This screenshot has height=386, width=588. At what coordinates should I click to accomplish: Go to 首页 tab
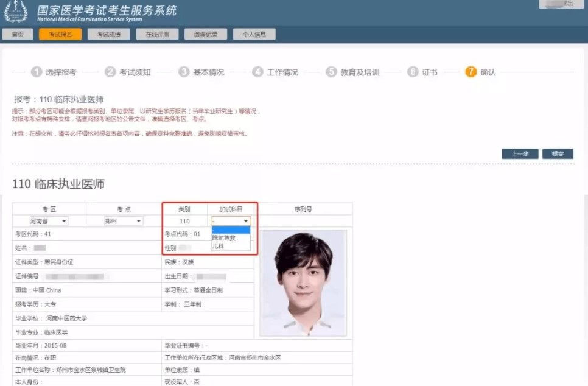tap(18, 35)
